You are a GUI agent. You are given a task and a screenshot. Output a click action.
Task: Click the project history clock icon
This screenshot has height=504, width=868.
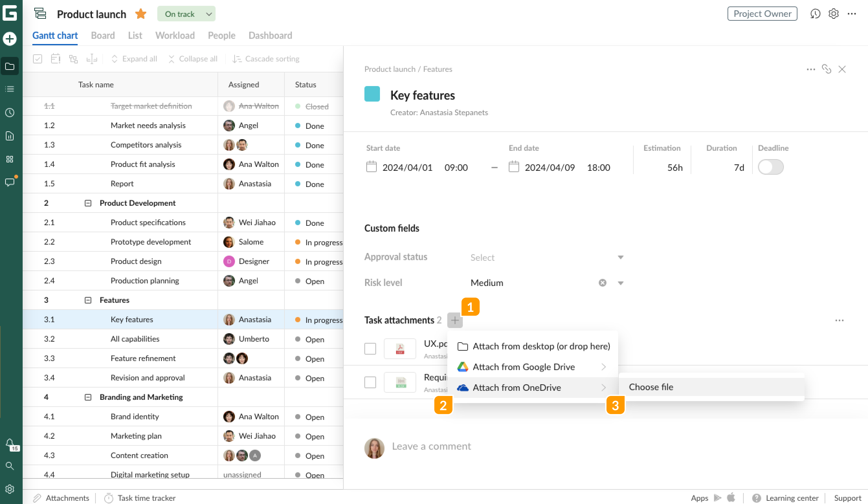[x=815, y=14]
